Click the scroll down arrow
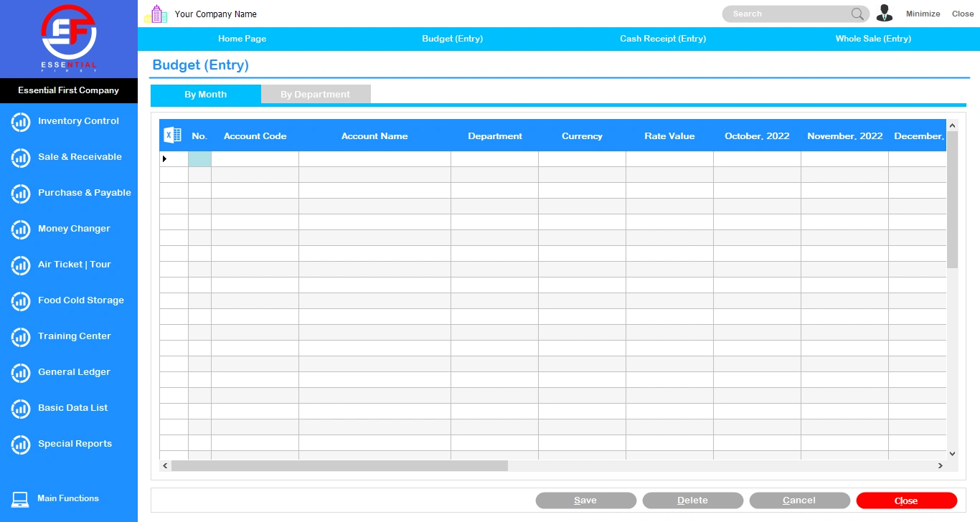Viewport: 980px width, 522px height. [x=953, y=454]
